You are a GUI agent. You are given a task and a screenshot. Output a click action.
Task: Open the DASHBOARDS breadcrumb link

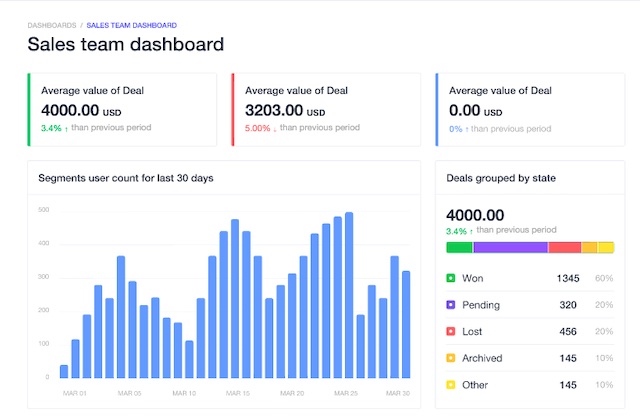[52, 25]
